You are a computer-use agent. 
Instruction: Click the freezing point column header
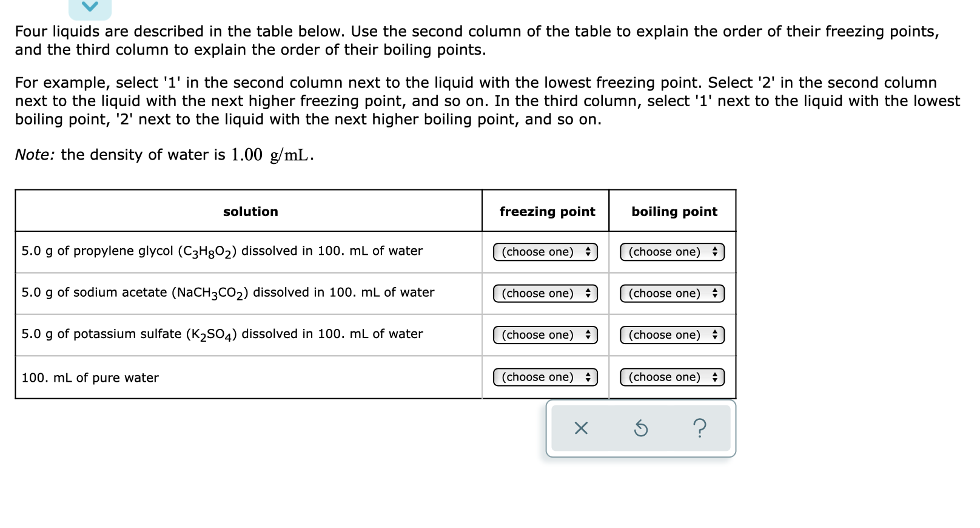coord(545,211)
